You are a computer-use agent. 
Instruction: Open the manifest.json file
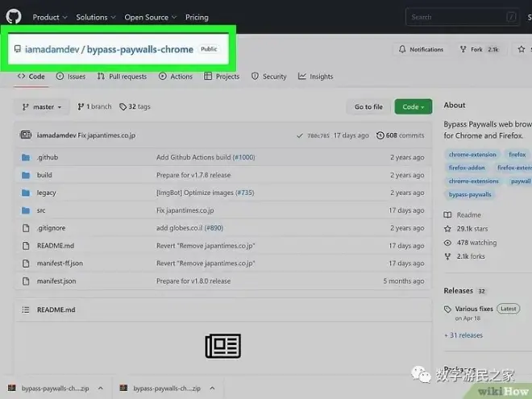[56, 281]
